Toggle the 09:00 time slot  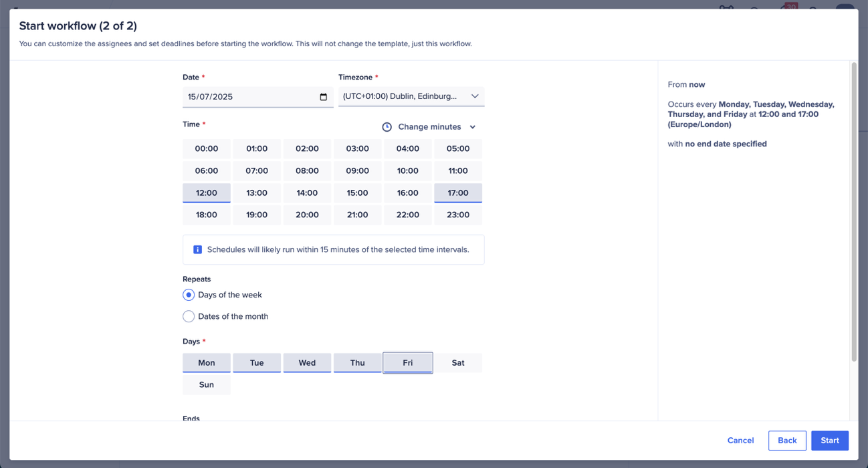point(357,170)
